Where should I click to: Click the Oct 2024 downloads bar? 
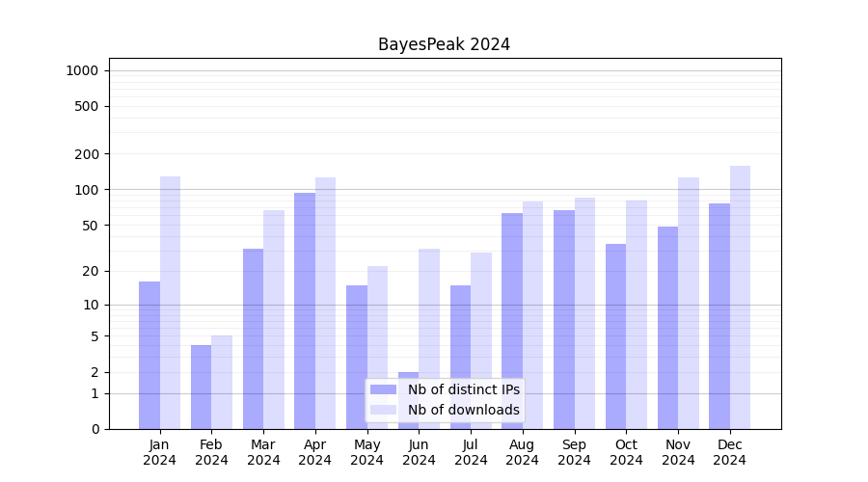[x=637, y=314]
